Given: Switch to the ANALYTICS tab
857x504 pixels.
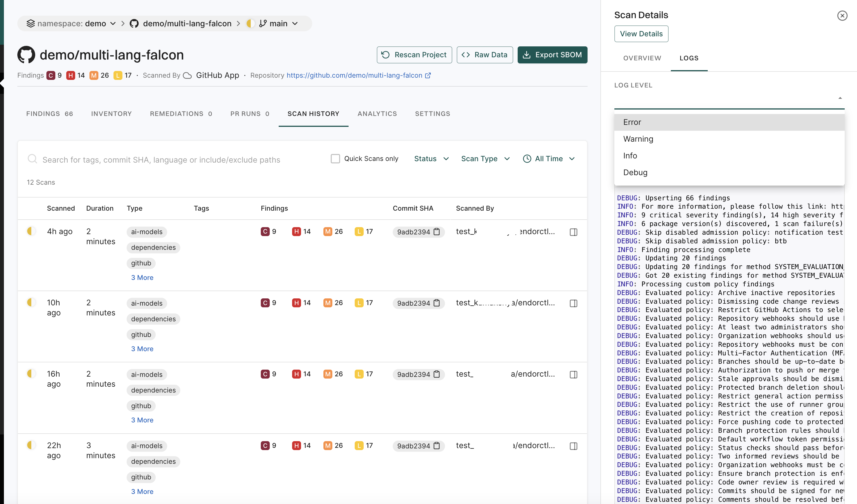Looking at the screenshot, I should [x=377, y=113].
